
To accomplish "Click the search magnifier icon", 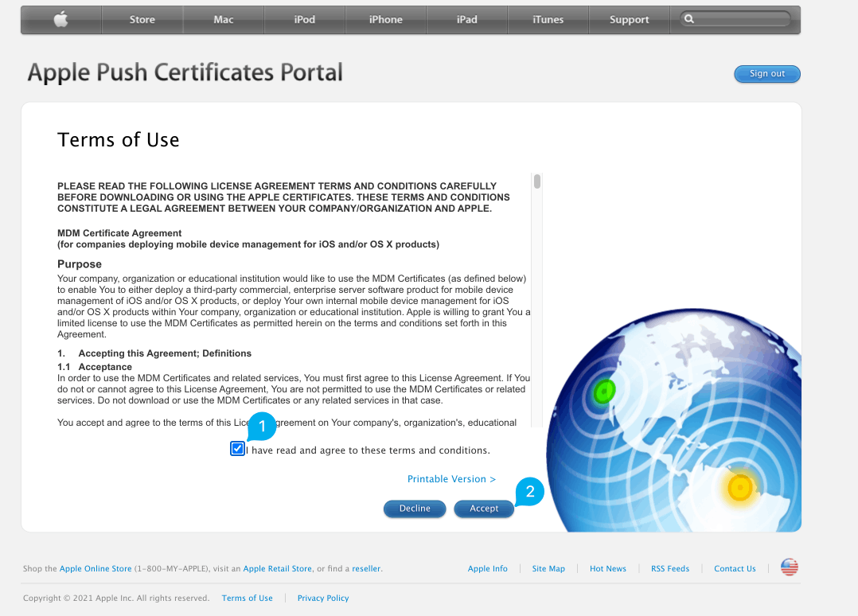I will (x=689, y=19).
